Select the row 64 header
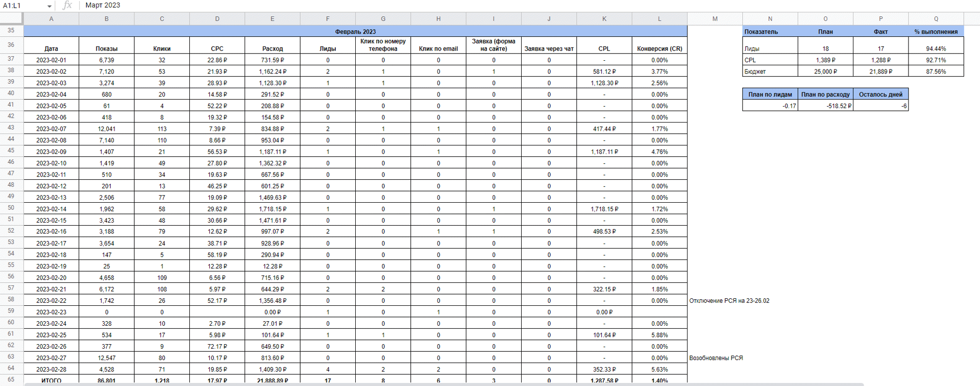980x386 pixels. coord(11,368)
